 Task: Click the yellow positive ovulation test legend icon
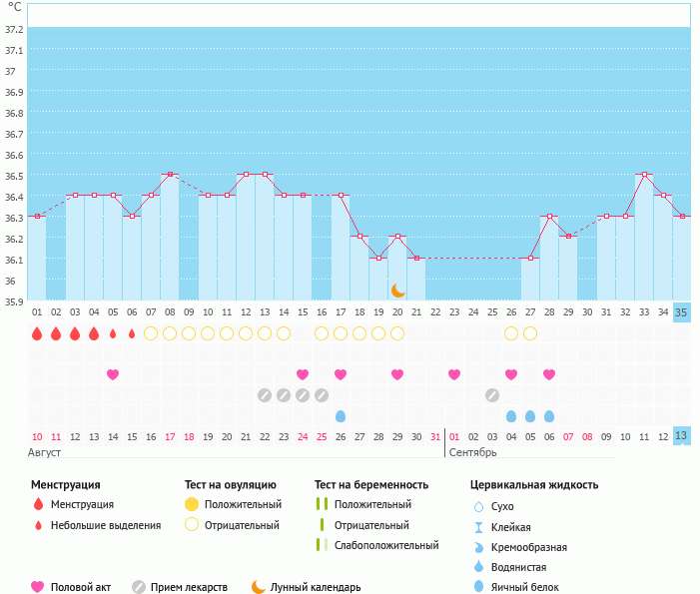(191, 505)
